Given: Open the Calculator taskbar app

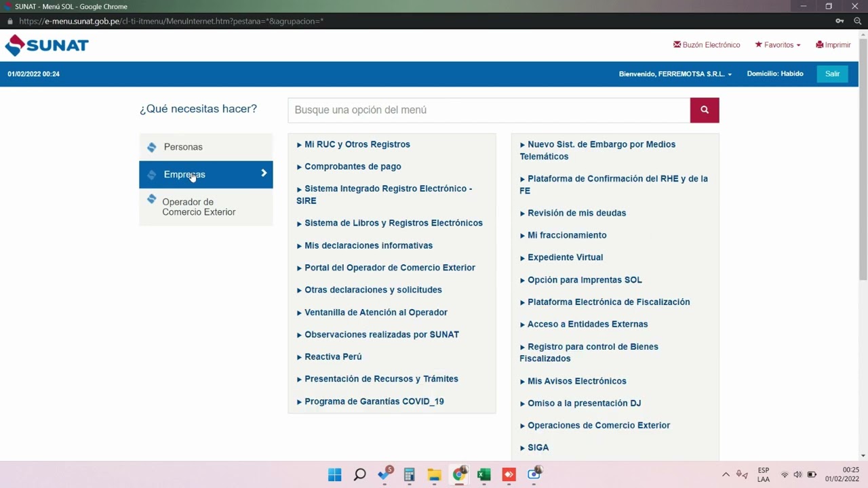Looking at the screenshot, I should point(409,474).
